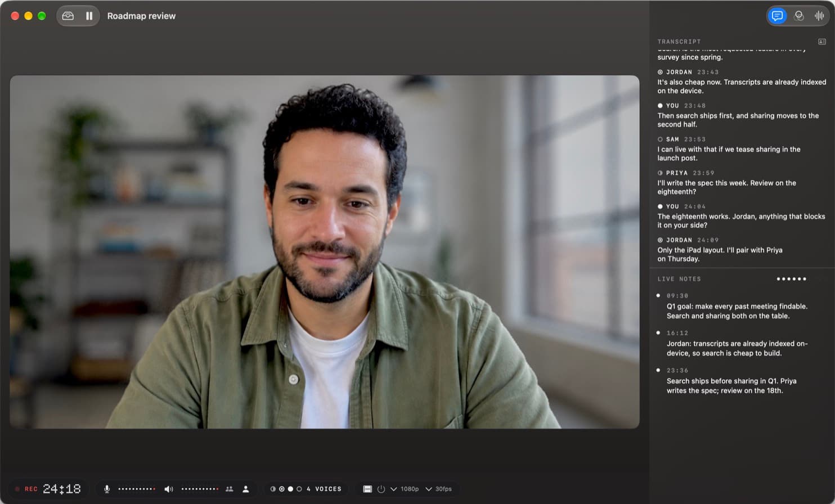This screenshot has width=835, height=504.
Task: Toggle the camera power icon
Action: point(381,489)
